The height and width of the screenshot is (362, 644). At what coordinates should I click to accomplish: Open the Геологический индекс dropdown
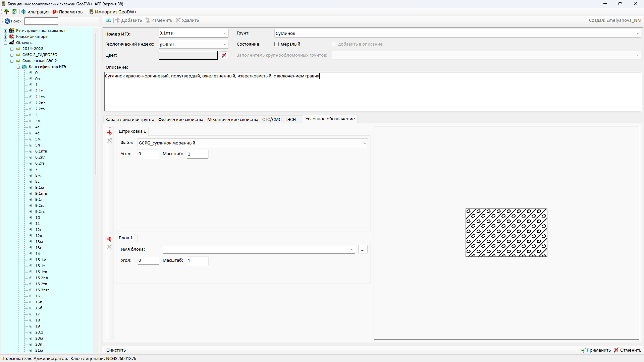[x=225, y=44]
